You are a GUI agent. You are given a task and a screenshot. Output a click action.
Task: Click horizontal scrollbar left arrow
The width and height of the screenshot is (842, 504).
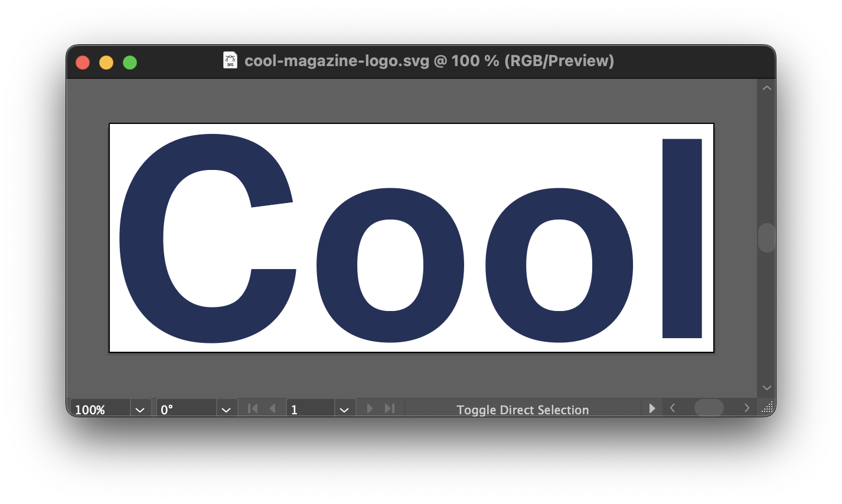pos(672,408)
